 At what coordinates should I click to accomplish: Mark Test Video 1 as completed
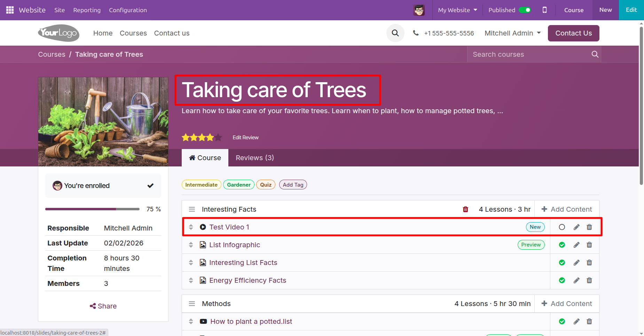click(562, 227)
